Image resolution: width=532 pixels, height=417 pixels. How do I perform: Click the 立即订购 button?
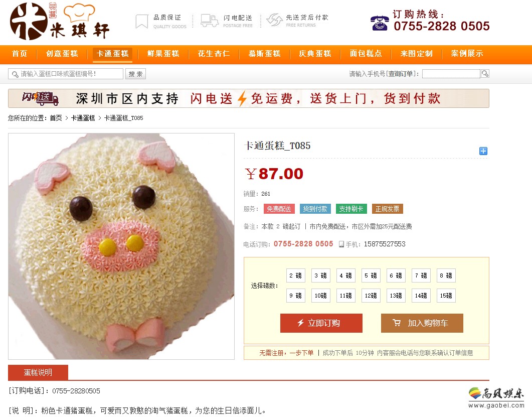(x=321, y=323)
